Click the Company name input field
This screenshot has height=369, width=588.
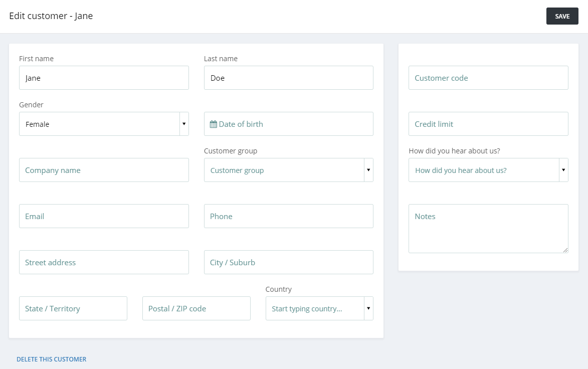click(104, 170)
